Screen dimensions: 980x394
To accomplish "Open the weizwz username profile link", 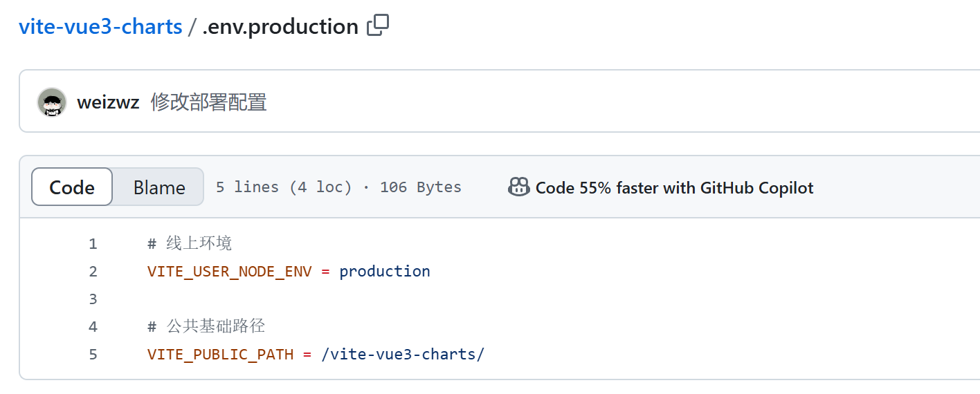I will point(108,102).
